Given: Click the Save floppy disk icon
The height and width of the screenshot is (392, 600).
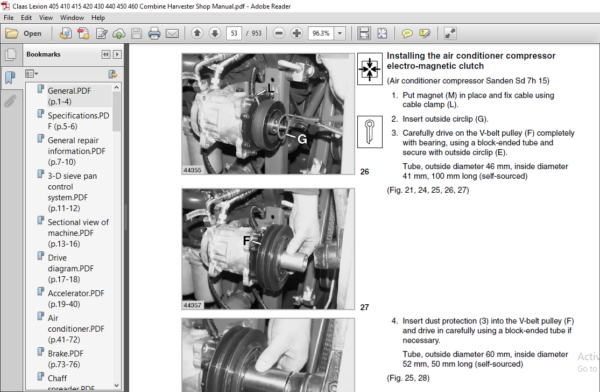Looking at the screenshot, I should click(x=137, y=34).
